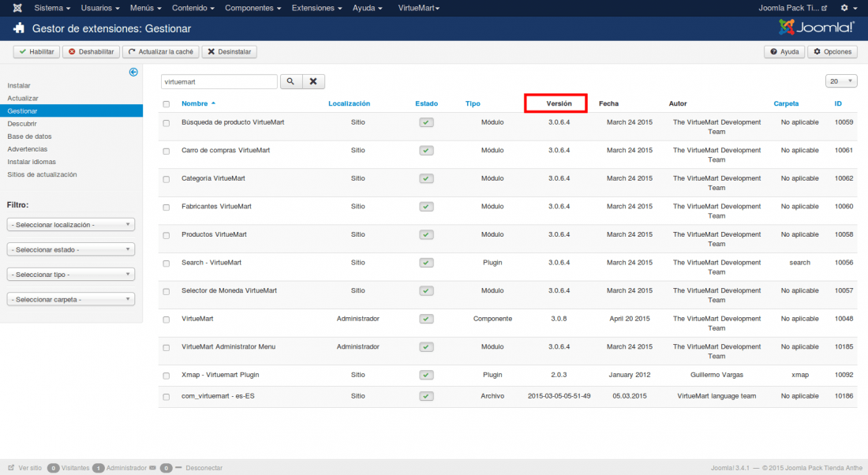
Task: Open the settings gear menu at top right
Action: (x=847, y=8)
